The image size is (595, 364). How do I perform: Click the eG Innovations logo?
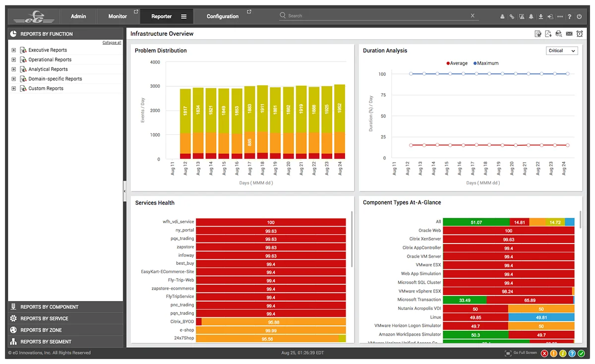(x=34, y=16)
